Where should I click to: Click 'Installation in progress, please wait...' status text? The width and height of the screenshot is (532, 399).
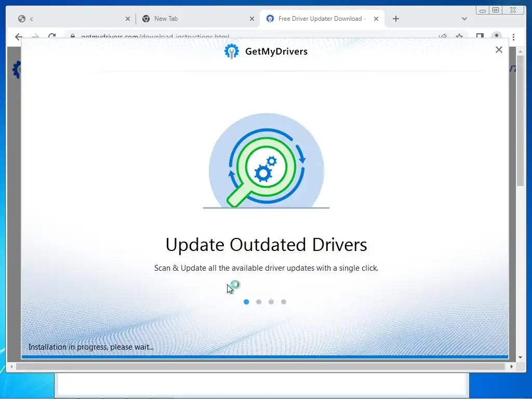click(x=91, y=347)
